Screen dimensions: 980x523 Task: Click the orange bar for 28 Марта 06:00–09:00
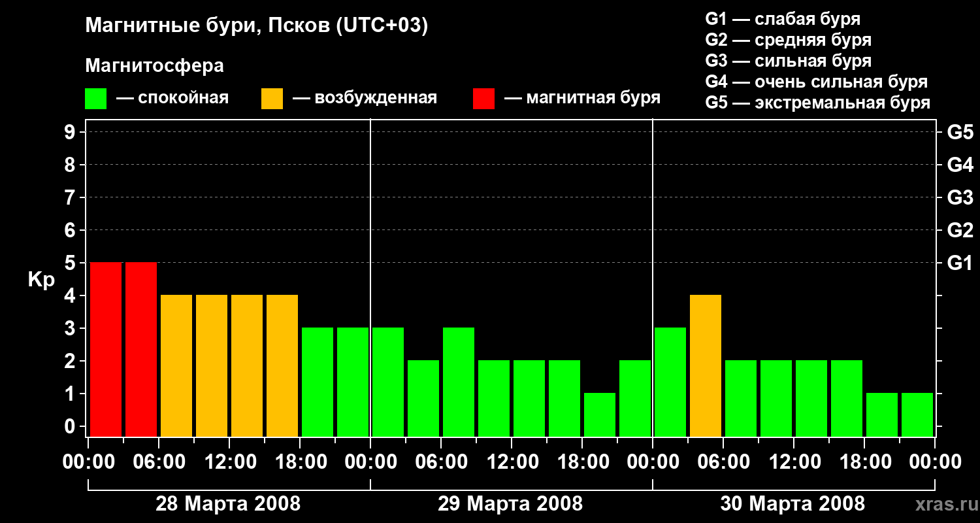click(x=176, y=365)
